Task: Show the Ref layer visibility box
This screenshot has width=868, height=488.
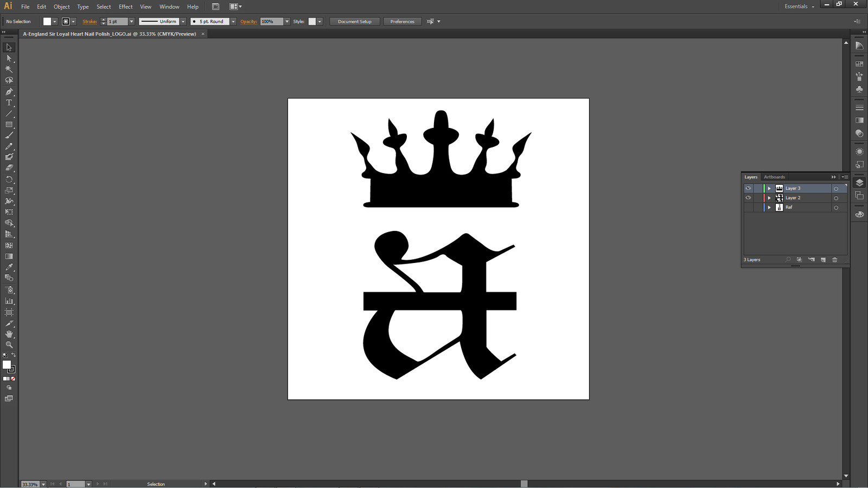Action: click(x=748, y=207)
